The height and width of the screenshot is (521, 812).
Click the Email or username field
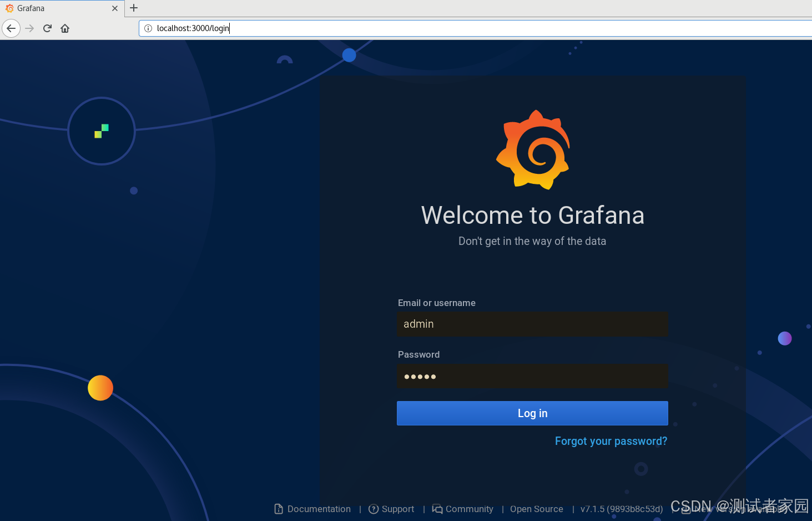(532, 324)
